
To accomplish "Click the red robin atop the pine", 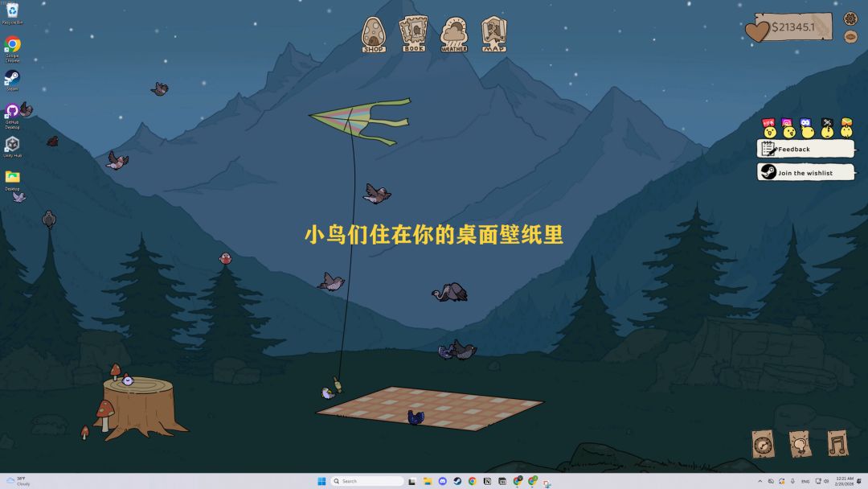I will click(x=225, y=258).
